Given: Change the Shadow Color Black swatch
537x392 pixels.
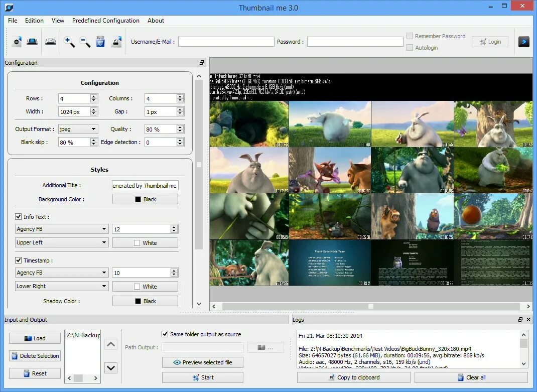Looking at the screenshot, I should [x=145, y=301].
